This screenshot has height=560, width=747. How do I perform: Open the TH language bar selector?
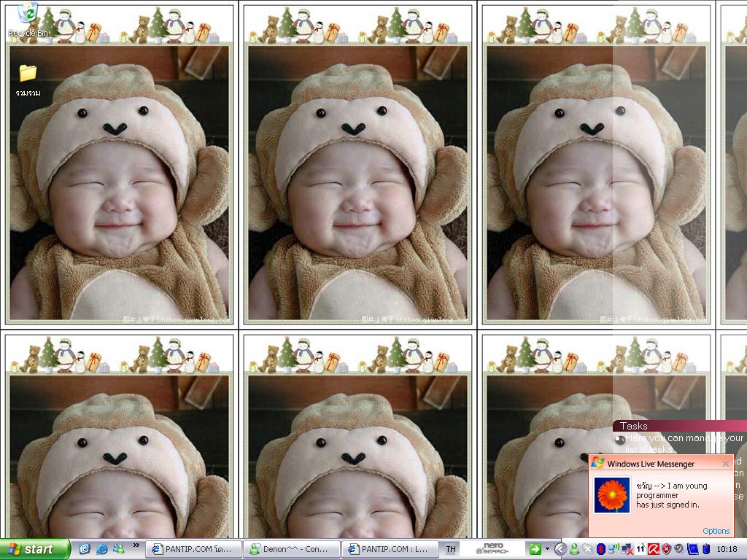[x=451, y=549]
